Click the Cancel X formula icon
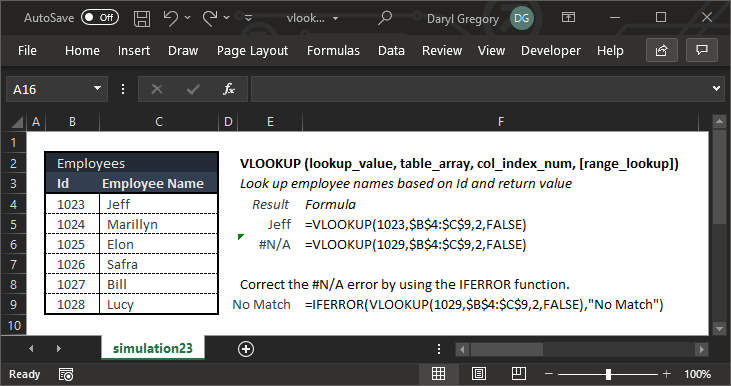731x386 pixels. tap(157, 89)
